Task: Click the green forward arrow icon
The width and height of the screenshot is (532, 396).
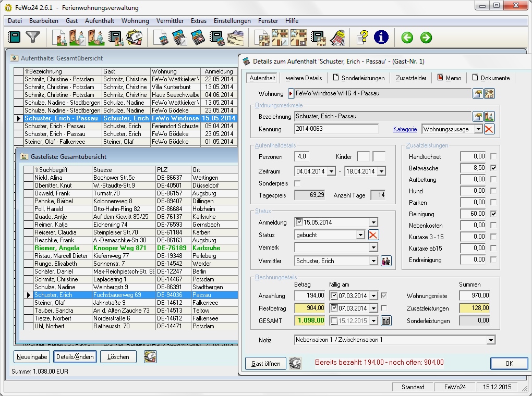Action: (426, 38)
